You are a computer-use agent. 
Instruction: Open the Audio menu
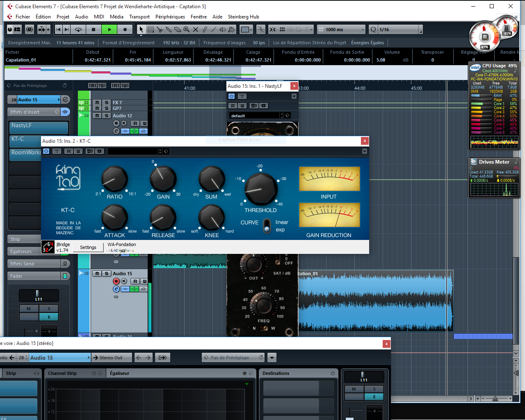(x=82, y=17)
